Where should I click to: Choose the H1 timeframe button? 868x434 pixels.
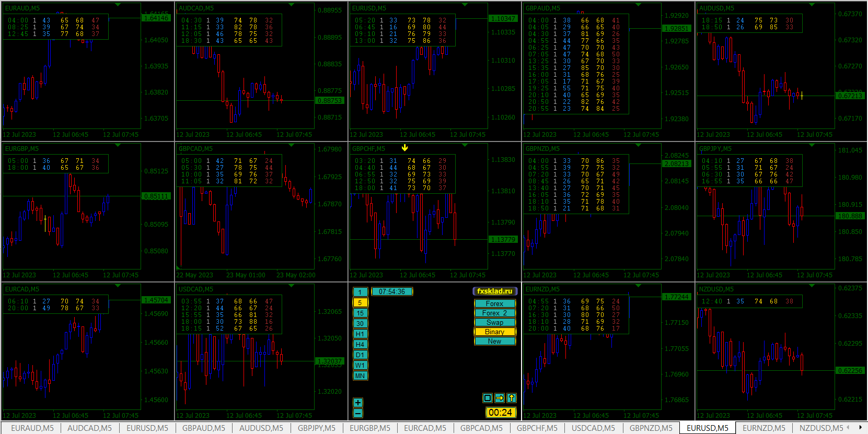[360, 334]
